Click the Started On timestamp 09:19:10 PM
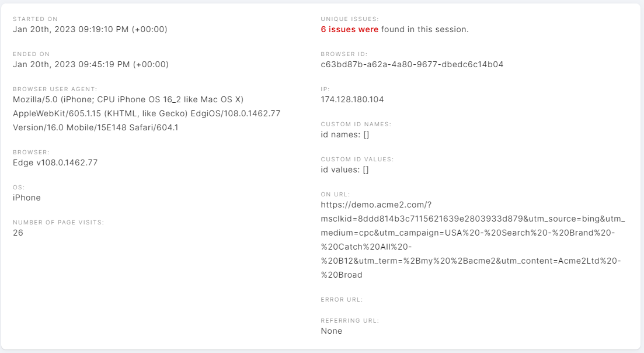The height and width of the screenshot is (353, 644). (90, 30)
